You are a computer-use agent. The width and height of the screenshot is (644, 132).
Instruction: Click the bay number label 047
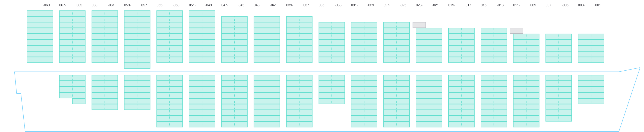point(225,5)
